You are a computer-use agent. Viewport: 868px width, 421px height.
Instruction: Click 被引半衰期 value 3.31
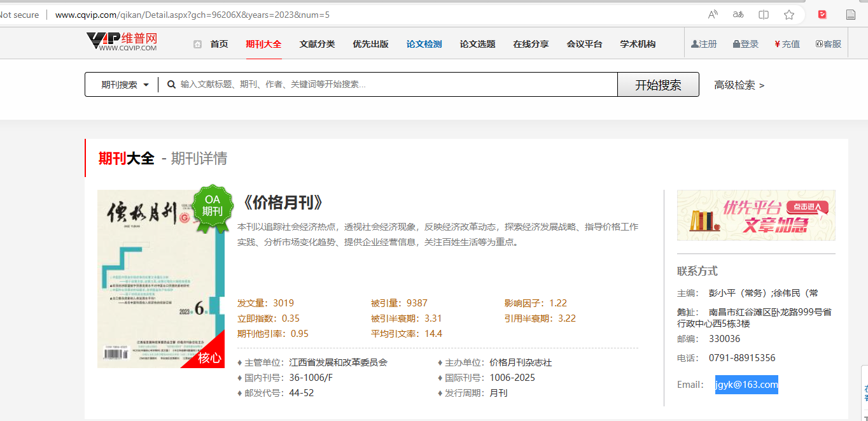pyautogui.click(x=433, y=318)
